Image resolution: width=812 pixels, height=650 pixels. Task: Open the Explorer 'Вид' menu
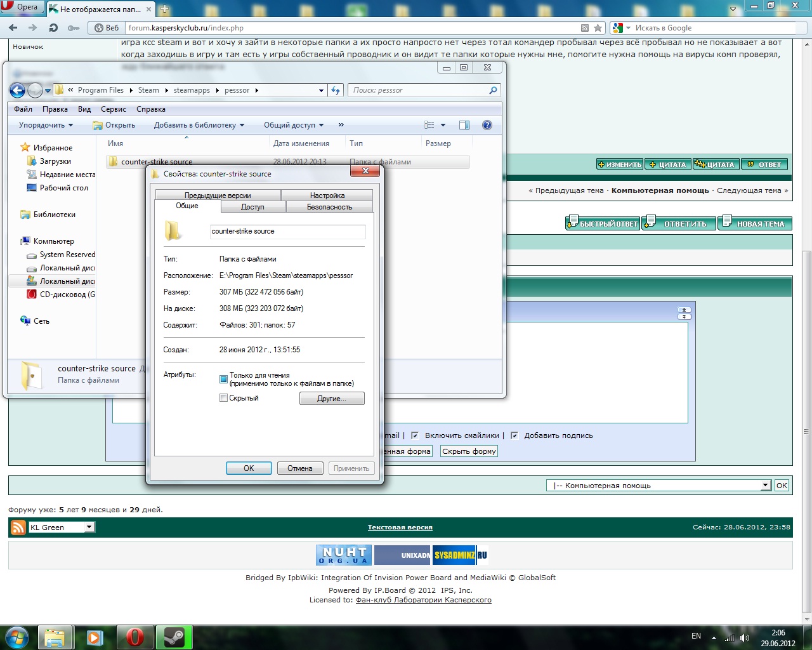(84, 109)
